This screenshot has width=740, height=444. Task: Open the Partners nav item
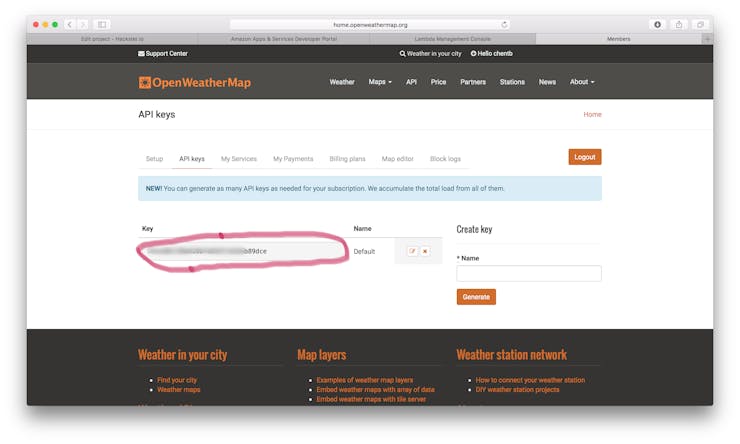point(473,82)
